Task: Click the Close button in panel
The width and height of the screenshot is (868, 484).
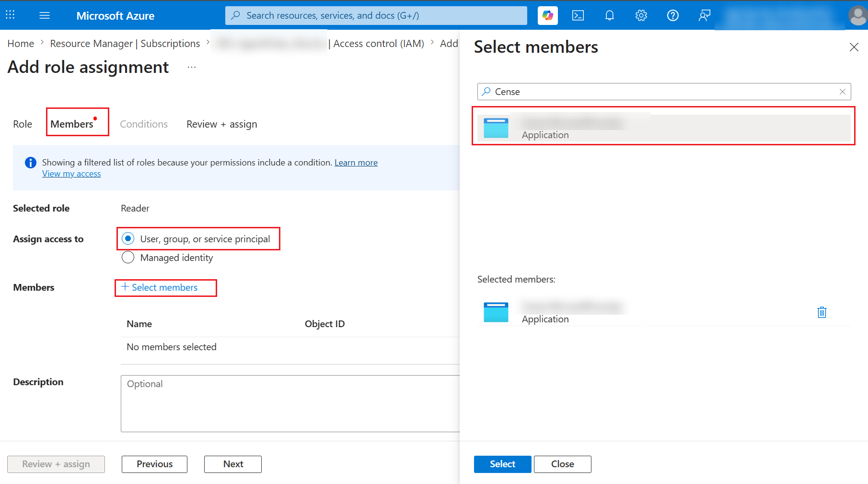Action: pyautogui.click(x=563, y=464)
